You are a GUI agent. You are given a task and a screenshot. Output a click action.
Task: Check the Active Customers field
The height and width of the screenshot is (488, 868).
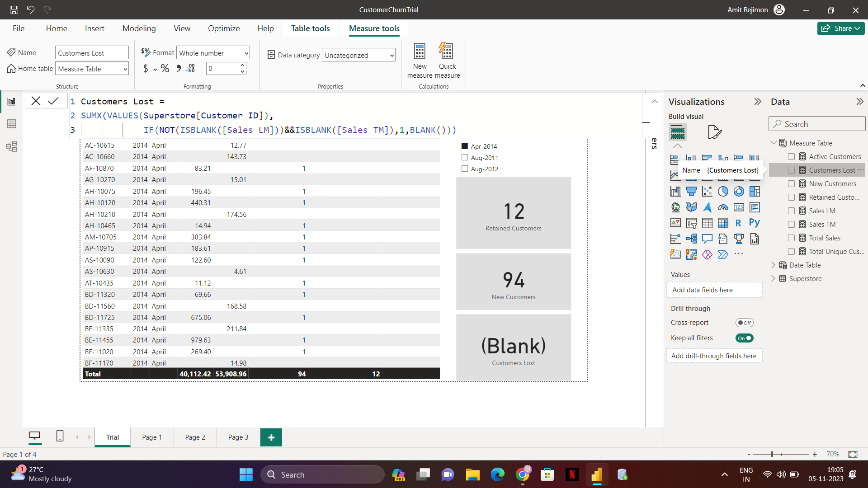point(791,157)
